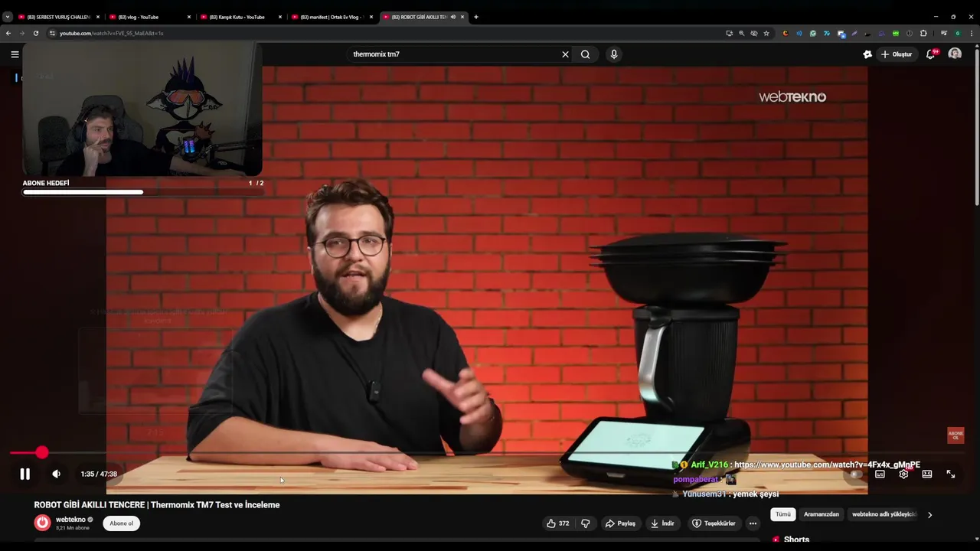Click the star-shaped icon beside Oluştur
980x551 pixels.
[x=867, y=54]
